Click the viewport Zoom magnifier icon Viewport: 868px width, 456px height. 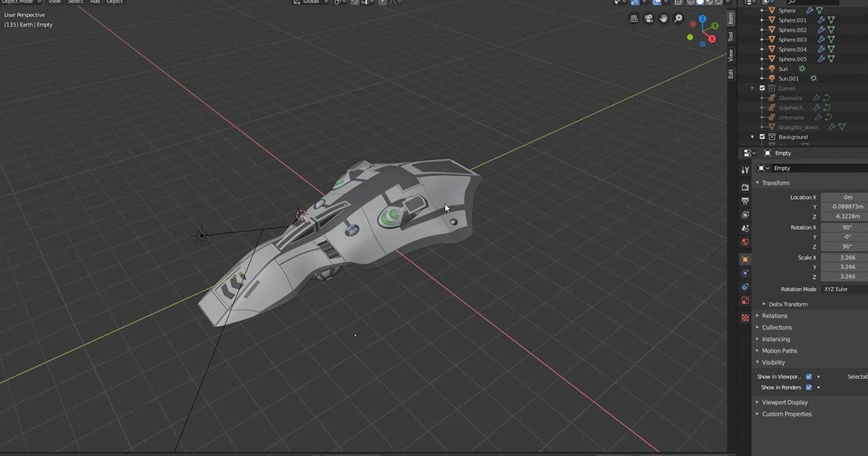click(x=677, y=18)
